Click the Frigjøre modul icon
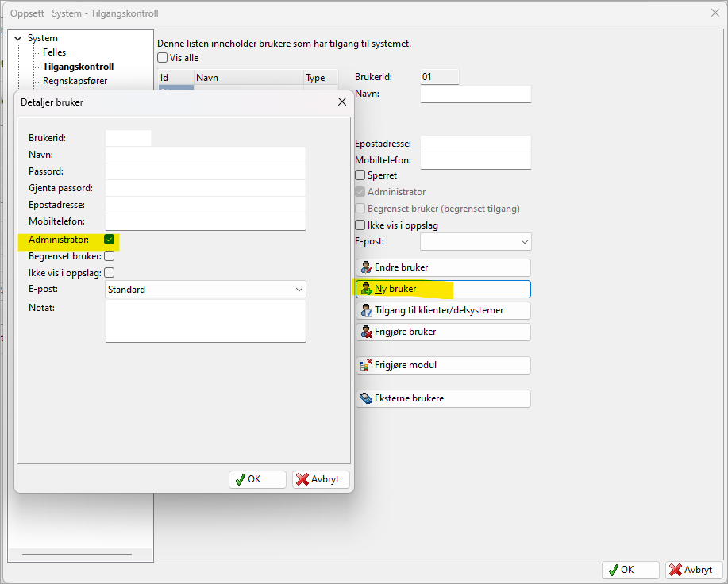728x584 pixels. pos(366,365)
